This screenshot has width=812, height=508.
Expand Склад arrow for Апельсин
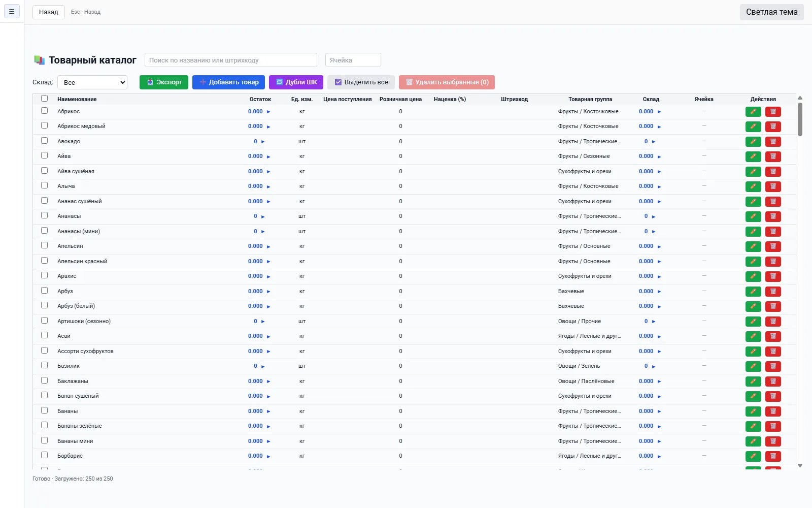[x=659, y=246]
